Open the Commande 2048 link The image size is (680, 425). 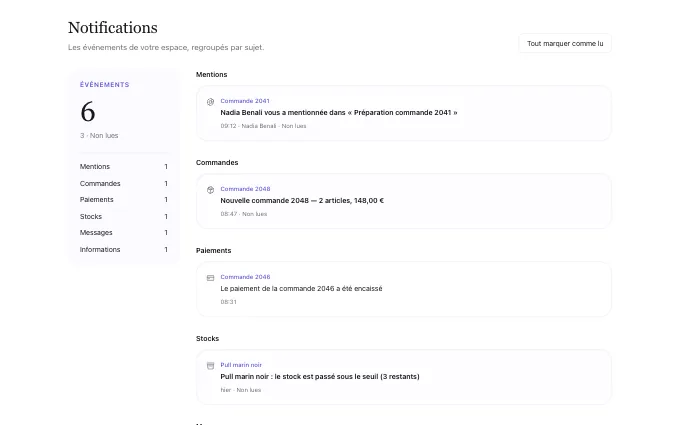[x=245, y=189]
